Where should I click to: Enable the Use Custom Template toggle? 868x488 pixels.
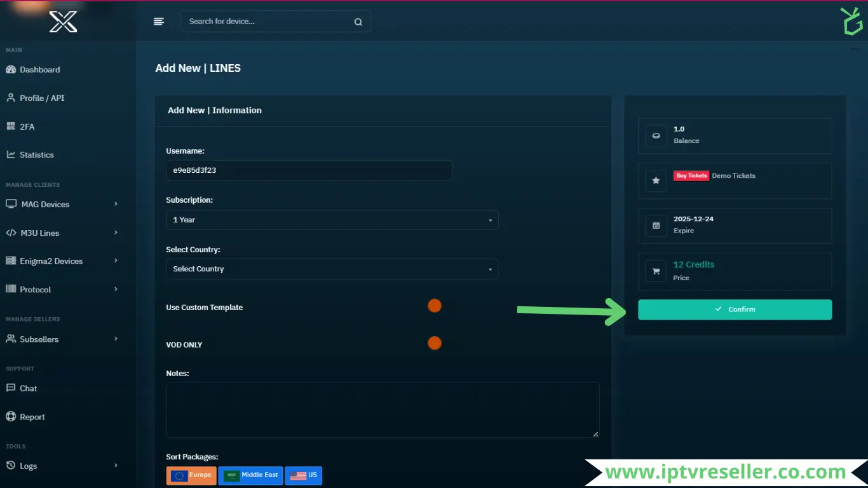(435, 306)
